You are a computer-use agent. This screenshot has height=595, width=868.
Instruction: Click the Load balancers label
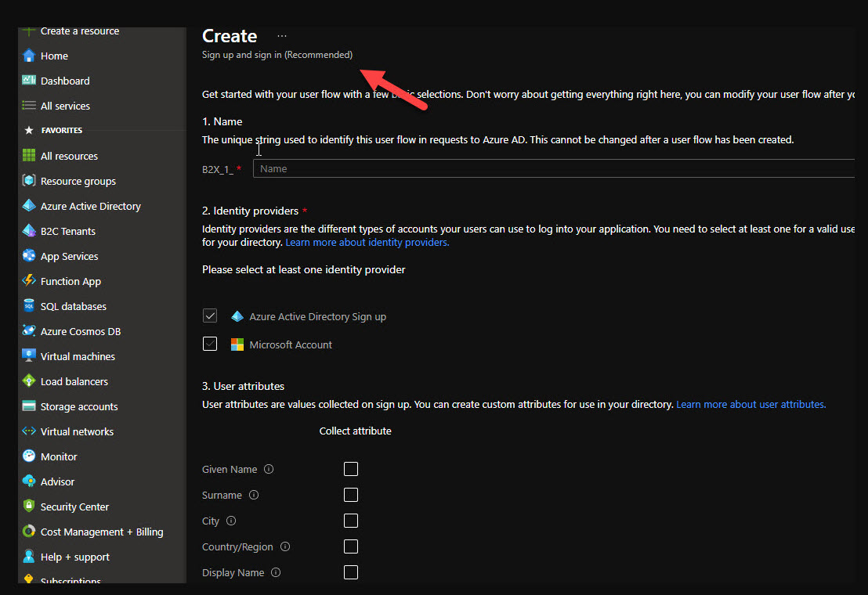(74, 381)
